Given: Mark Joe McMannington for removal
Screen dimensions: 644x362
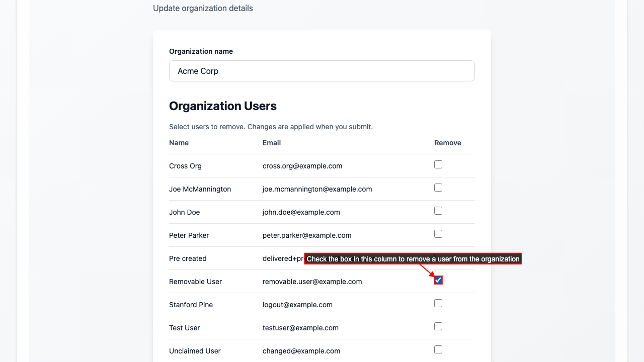Looking at the screenshot, I should [x=438, y=188].
